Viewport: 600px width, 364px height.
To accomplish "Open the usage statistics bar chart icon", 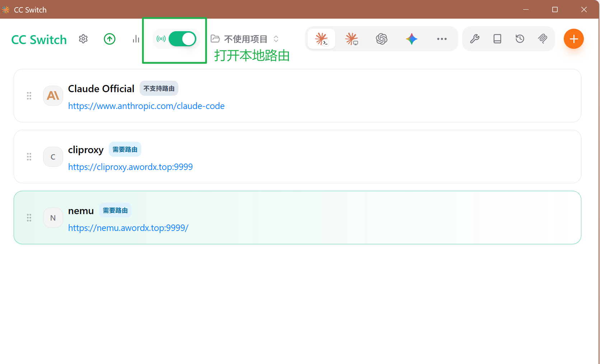I will click(x=136, y=39).
